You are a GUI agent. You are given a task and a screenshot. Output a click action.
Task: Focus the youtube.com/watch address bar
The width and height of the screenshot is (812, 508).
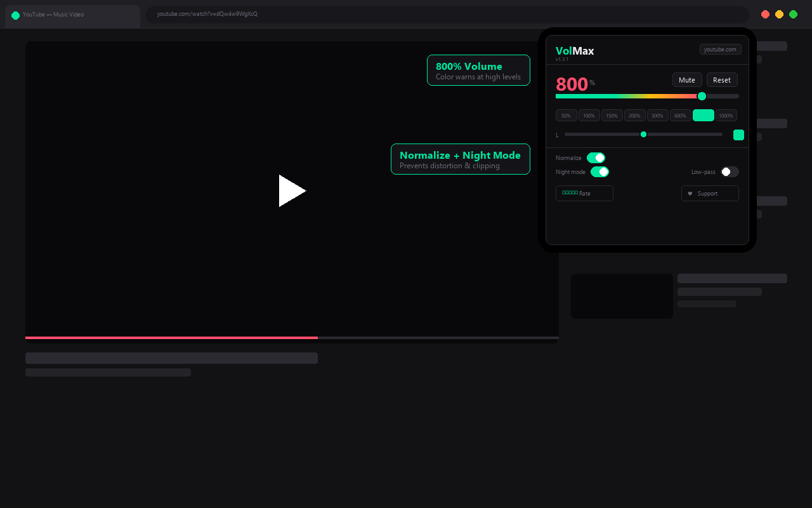[x=447, y=15]
